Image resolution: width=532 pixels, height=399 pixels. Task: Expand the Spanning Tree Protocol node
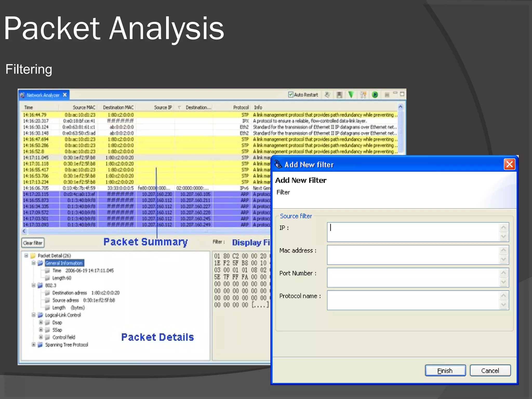pyautogui.click(x=34, y=344)
